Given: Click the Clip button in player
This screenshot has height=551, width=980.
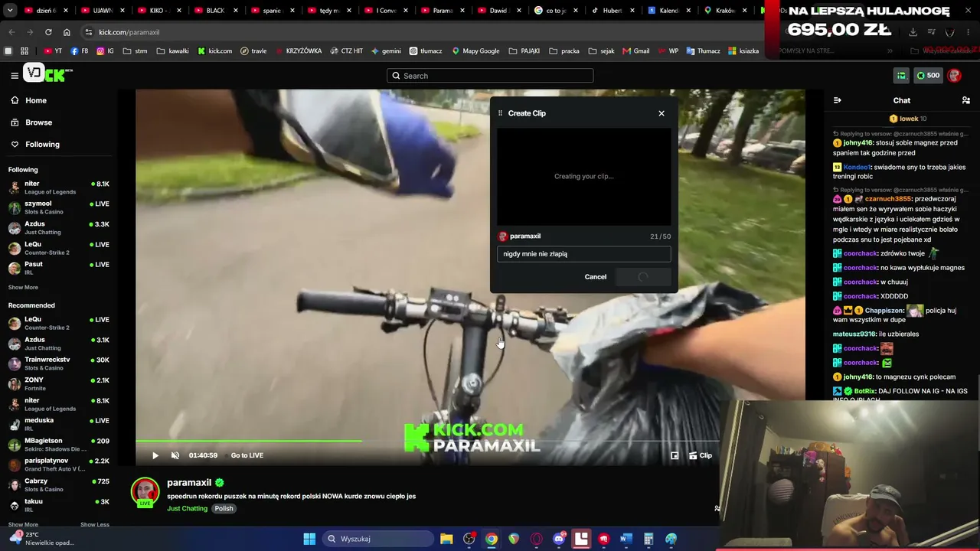Looking at the screenshot, I should pos(701,455).
